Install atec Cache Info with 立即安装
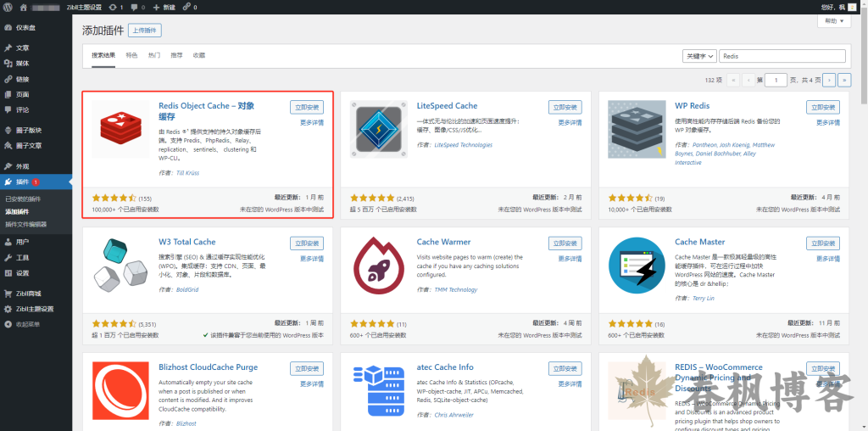The height and width of the screenshot is (431, 868). pos(565,368)
